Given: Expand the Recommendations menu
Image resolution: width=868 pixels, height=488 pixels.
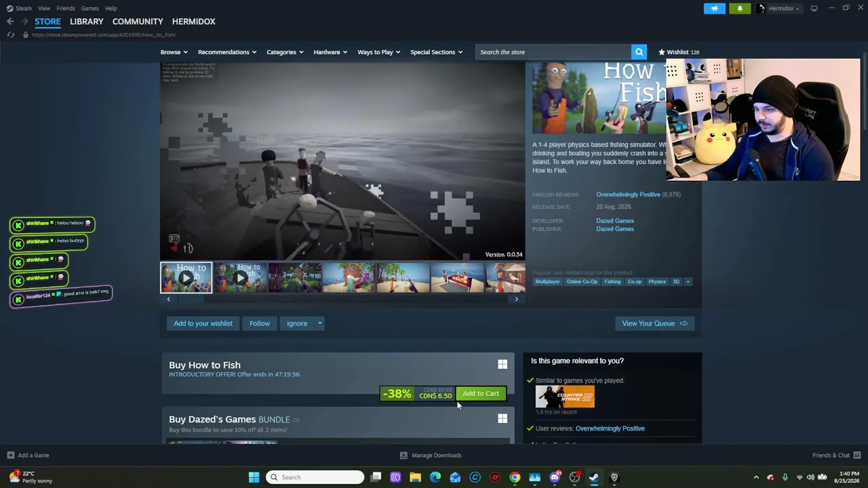Looking at the screenshot, I should tap(227, 52).
